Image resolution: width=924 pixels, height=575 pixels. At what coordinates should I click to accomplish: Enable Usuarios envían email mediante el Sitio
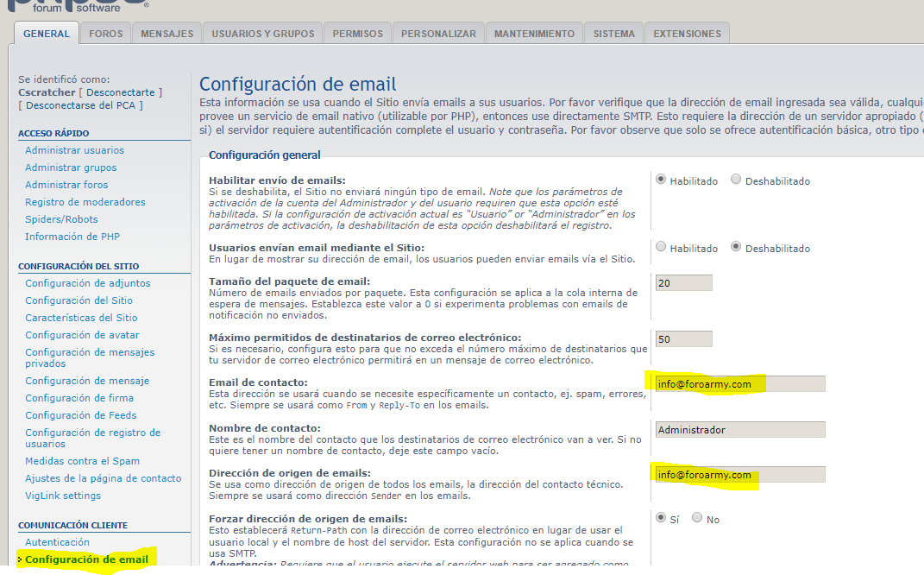click(x=661, y=247)
